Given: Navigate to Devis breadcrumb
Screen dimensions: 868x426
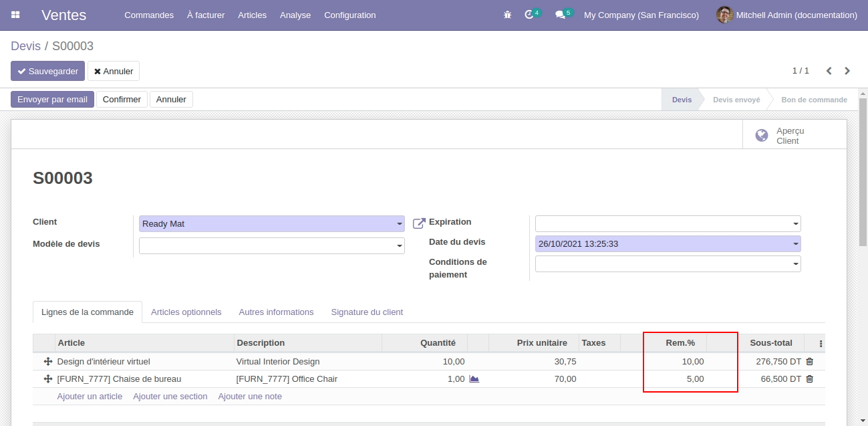Looking at the screenshot, I should (x=25, y=46).
